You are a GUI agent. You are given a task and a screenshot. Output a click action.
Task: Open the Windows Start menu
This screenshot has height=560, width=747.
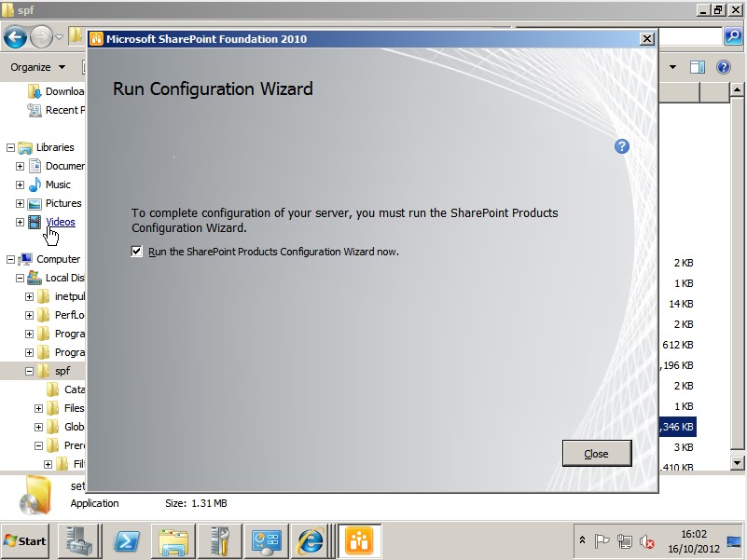pos(25,541)
